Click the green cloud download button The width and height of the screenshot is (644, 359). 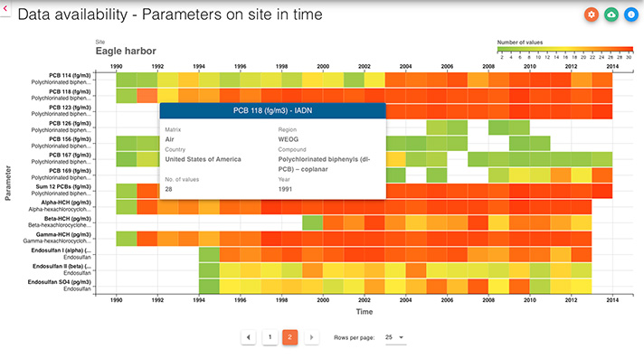tap(611, 14)
